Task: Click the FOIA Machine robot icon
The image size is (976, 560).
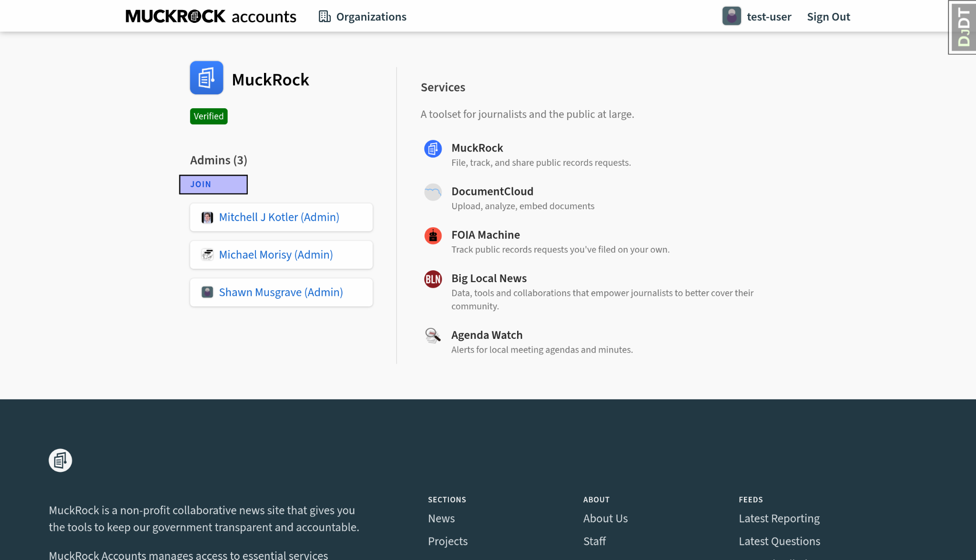Action: coord(433,235)
